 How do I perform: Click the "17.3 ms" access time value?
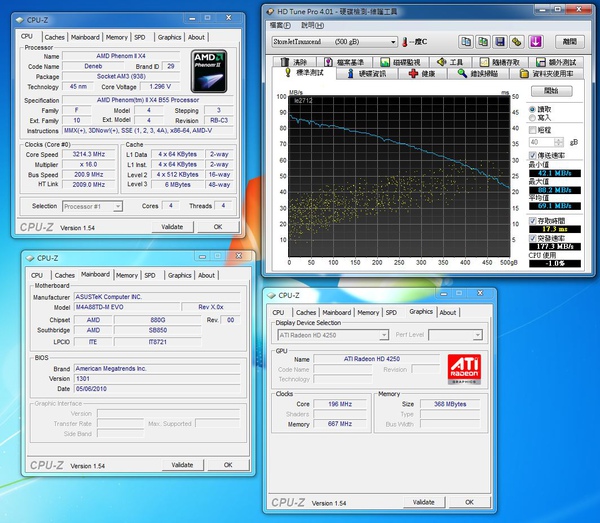(555, 229)
